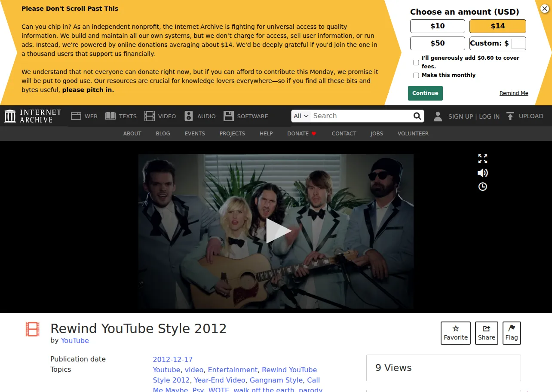Click the Remind Me link
The image size is (552, 392).
coord(514,93)
